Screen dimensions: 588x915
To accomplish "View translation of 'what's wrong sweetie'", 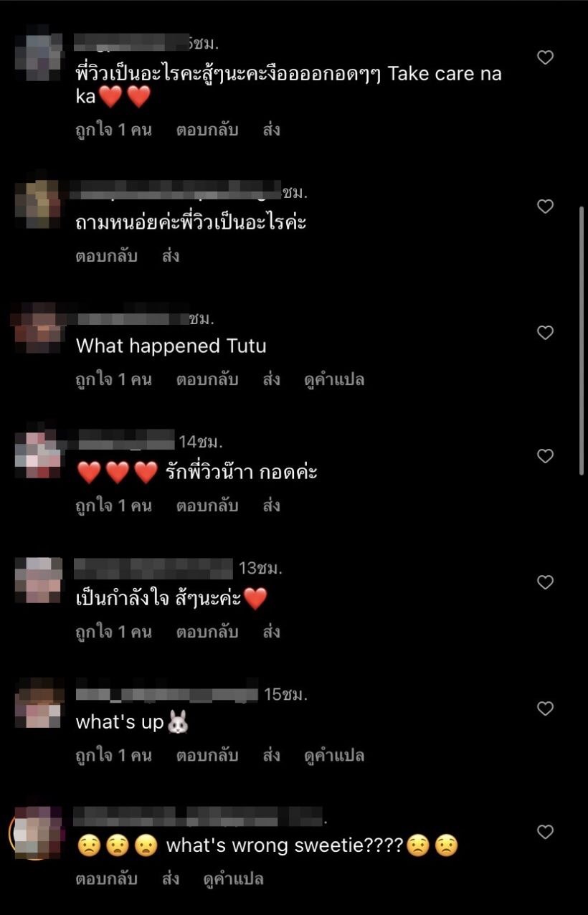I will click(234, 878).
